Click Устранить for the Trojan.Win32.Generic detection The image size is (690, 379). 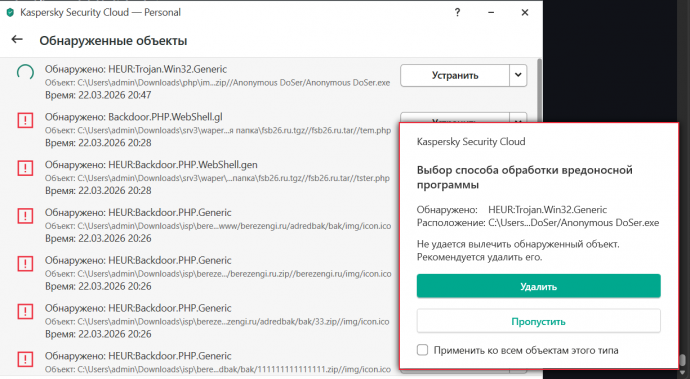(x=455, y=75)
